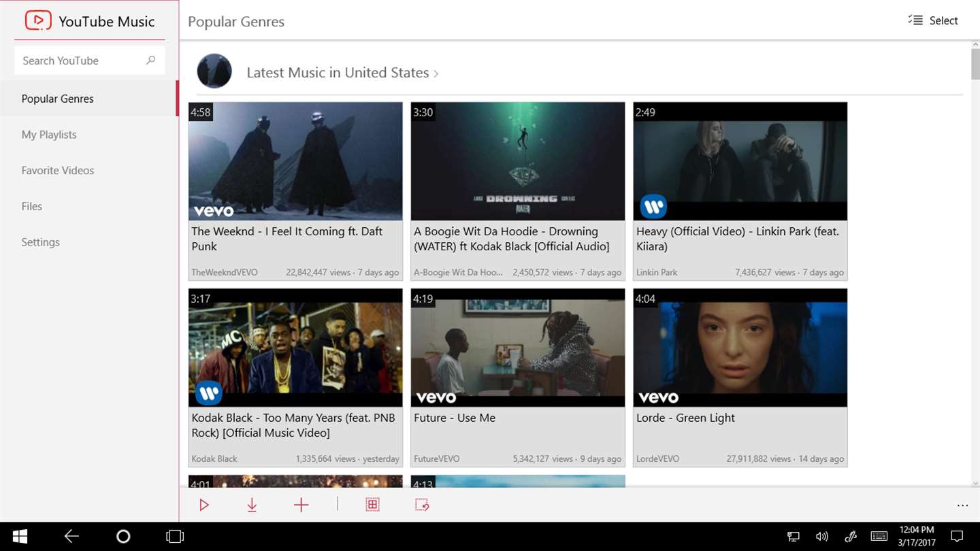
Task: Click the title Kodak Black - Too Many Years
Action: click(293, 425)
